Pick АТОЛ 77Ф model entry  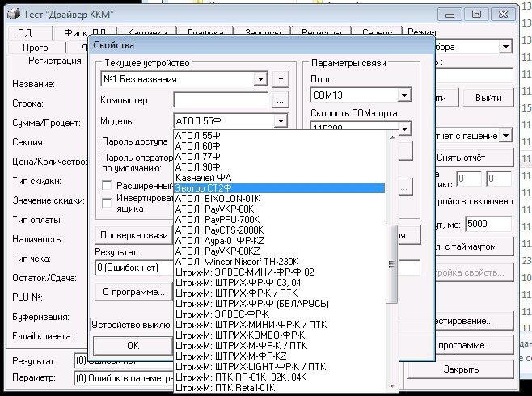(280, 157)
